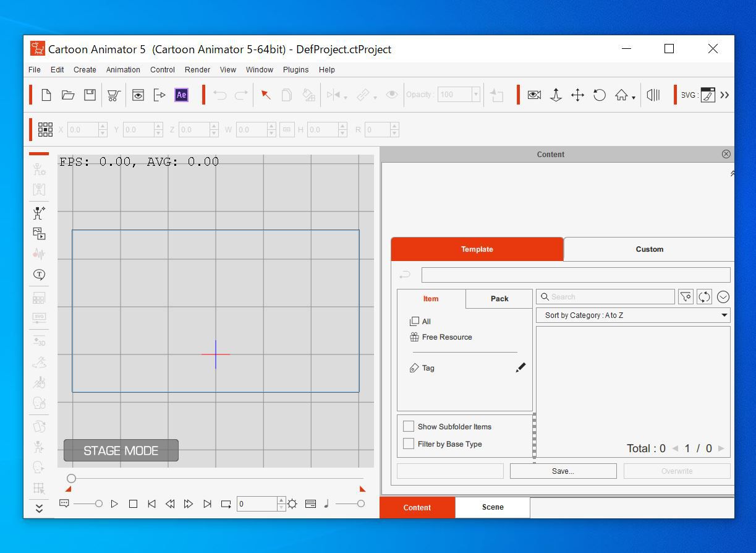The image size is (756, 553).
Task: Save the project with the floppy disk icon
Action: pos(90,95)
